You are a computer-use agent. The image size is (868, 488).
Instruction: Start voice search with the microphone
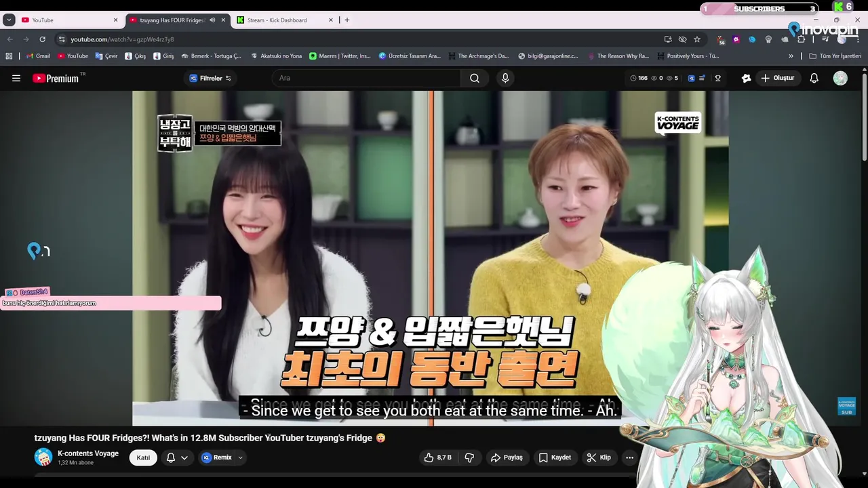tap(505, 78)
